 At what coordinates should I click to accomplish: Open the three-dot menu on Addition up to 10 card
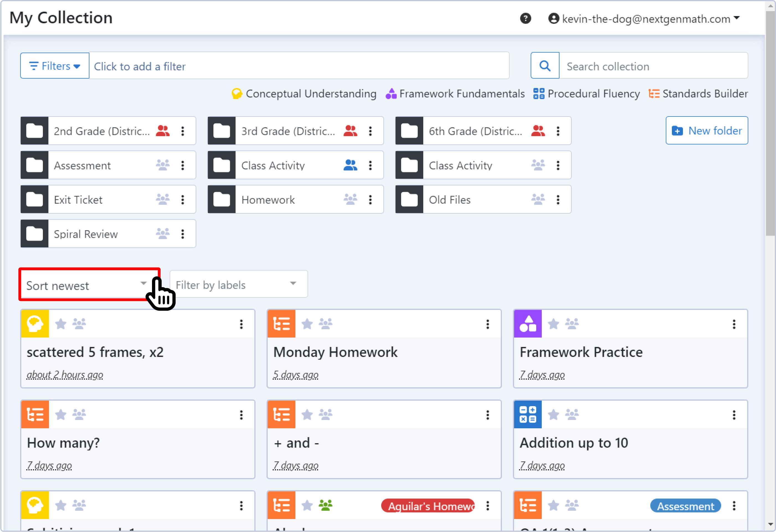coord(734,415)
